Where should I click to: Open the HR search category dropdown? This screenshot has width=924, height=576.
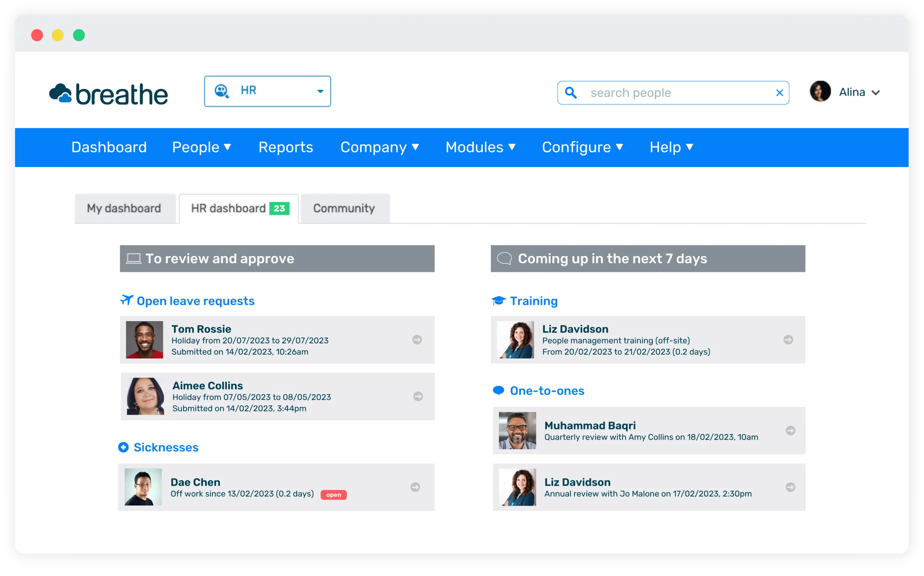[320, 92]
